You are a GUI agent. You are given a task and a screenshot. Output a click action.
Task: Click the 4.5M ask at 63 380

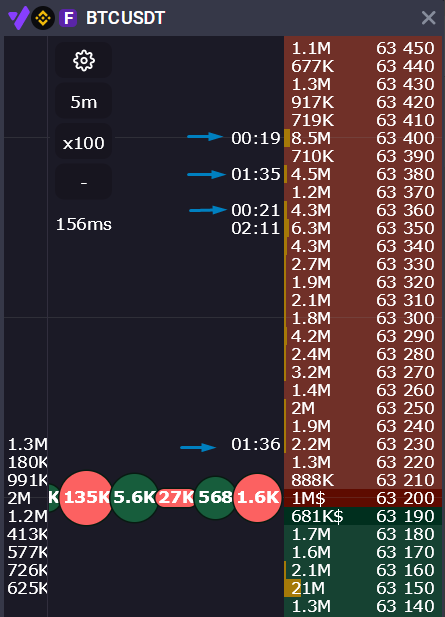click(x=363, y=174)
